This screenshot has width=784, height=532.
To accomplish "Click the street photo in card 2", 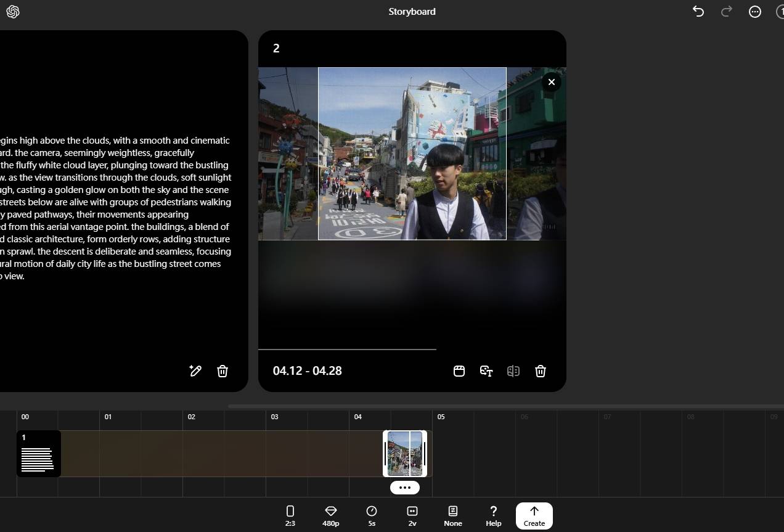I will pos(412,153).
